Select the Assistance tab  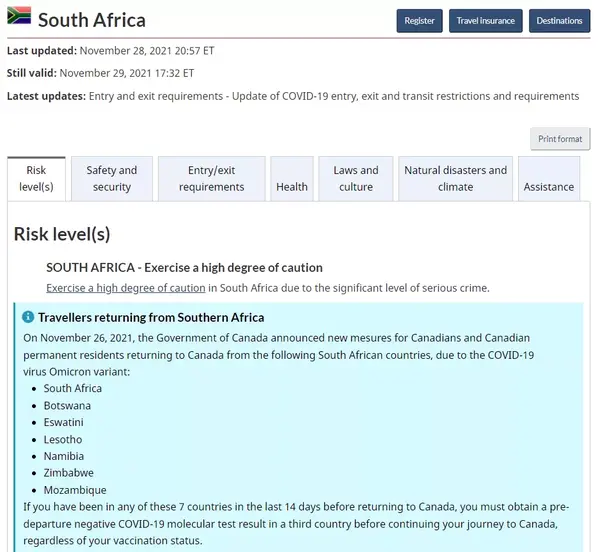548,186
